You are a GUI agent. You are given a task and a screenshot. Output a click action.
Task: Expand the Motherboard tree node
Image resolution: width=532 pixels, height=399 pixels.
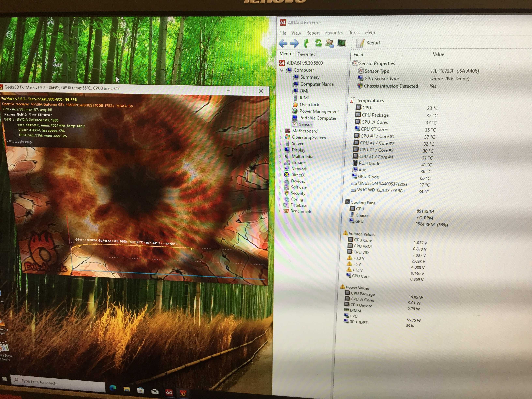281,131
